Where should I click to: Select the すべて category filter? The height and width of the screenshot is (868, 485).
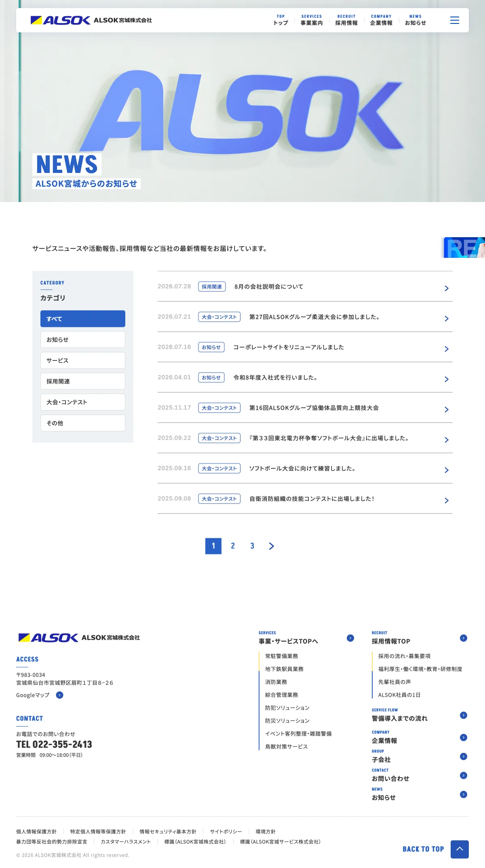click(83, 319)
